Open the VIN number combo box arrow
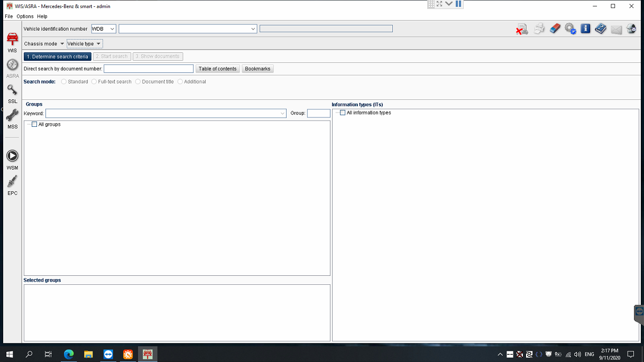Screen dimensions: 644x362 pyautogui.click(x=253, y=29)
